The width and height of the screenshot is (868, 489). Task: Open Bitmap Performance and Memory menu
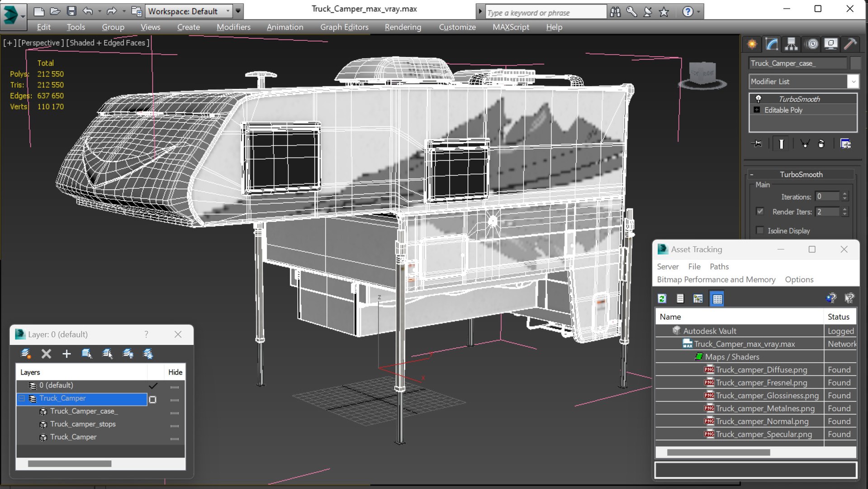tap(716, 279)
